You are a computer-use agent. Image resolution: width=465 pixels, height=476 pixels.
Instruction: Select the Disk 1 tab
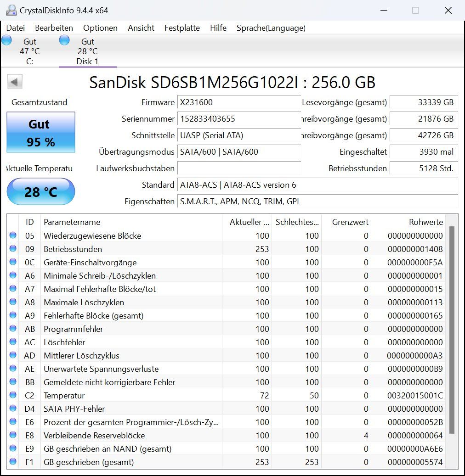[x=87, y=51]
